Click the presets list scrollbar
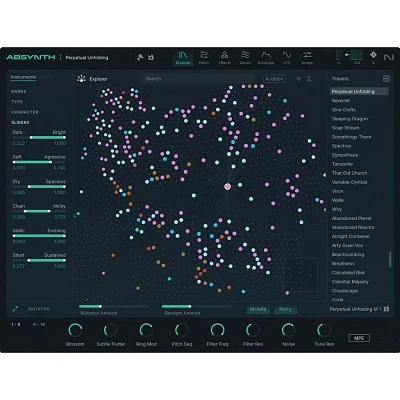The width and height of the screenshot is (400, 400). 390,259
